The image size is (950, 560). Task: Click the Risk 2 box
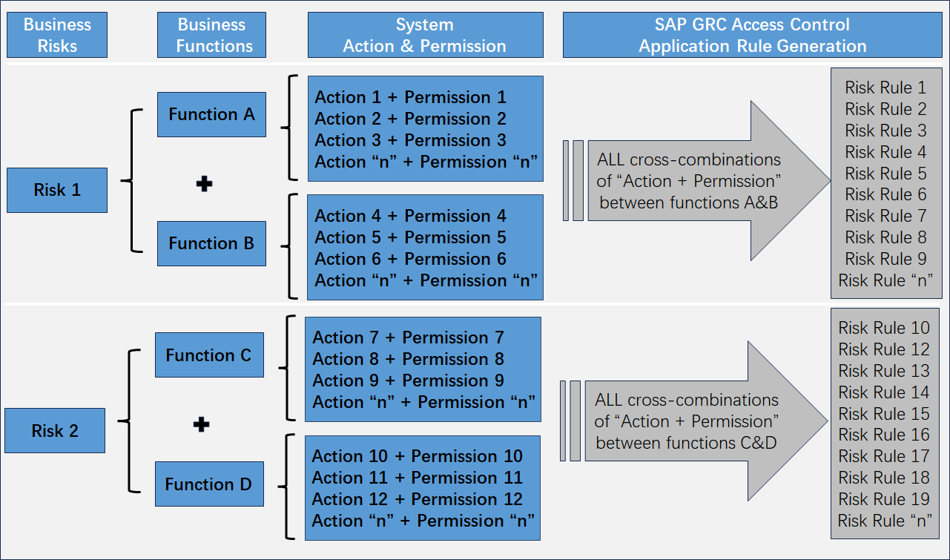pos(55,431)
